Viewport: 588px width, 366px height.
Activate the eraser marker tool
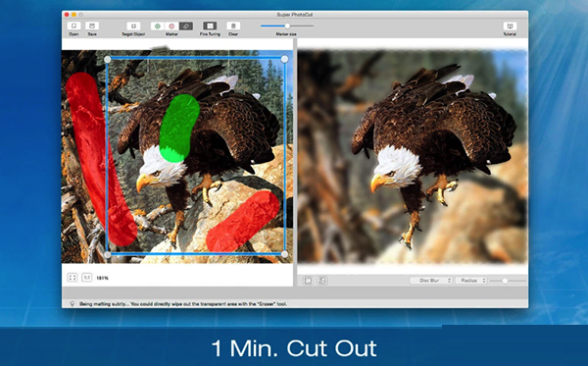point(185,26)
